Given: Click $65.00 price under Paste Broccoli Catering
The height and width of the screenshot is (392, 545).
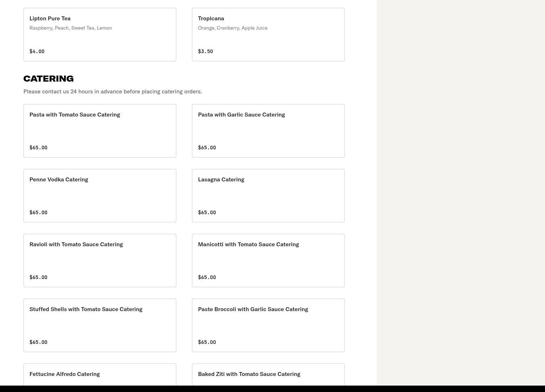Looking at the screenshot, I should tap(207, 342).
